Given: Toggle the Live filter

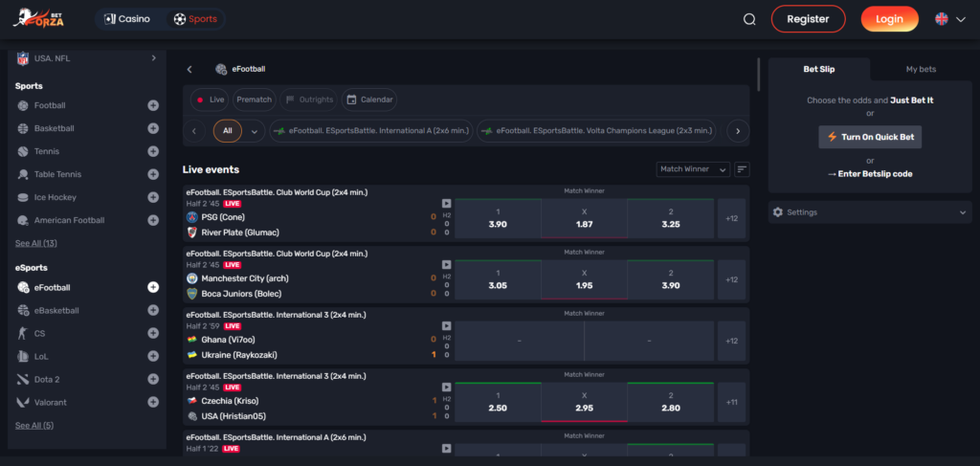Looking at the screenshot, I should click(209, 100).
